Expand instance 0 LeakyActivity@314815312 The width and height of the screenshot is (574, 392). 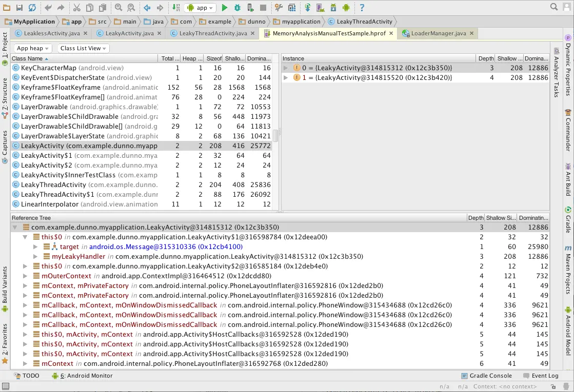pyautogui.click(x=286, y=68)
